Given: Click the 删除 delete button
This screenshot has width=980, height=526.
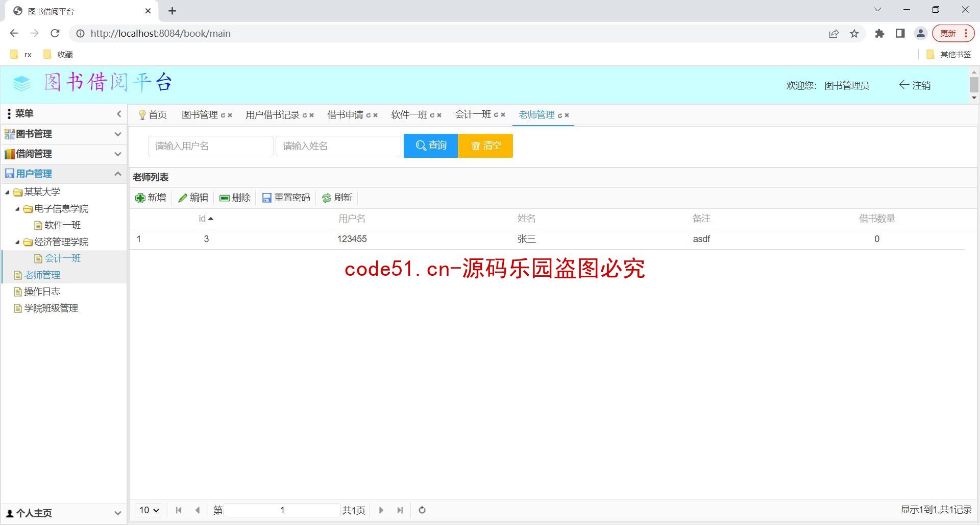Looking at the screenshot, I should (x=235, y=198).
